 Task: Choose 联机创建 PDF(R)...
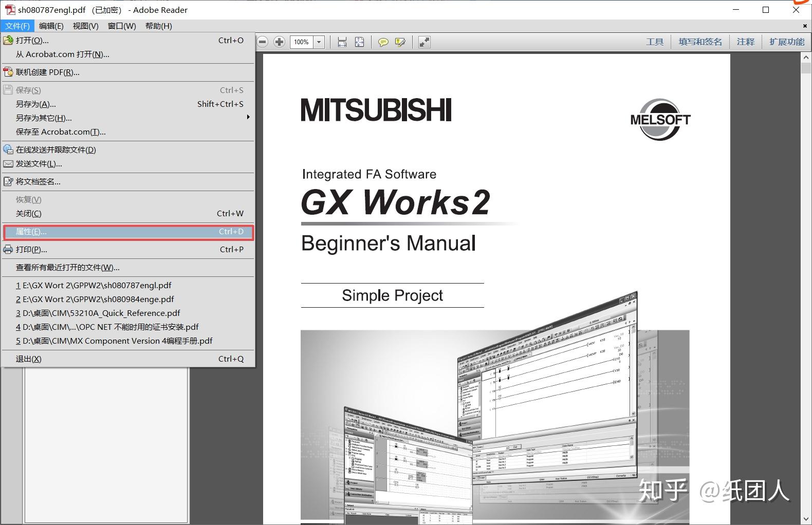[128, 72]
